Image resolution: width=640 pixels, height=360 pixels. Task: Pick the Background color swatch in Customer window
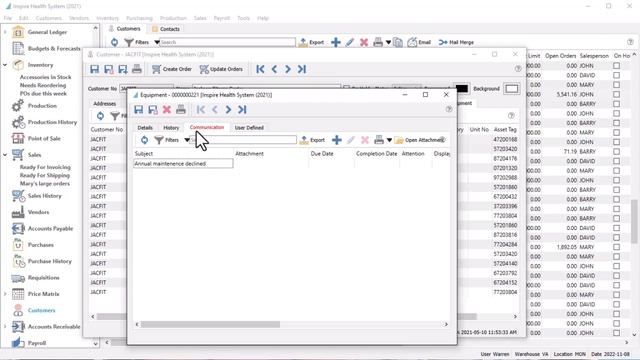[x=512, y=89]
